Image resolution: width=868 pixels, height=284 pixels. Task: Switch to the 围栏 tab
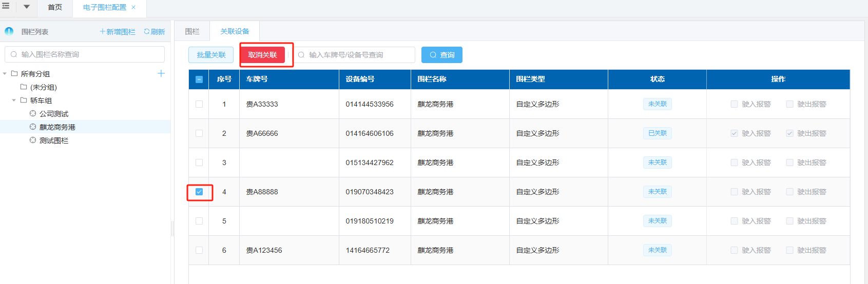tap(192, 31)
